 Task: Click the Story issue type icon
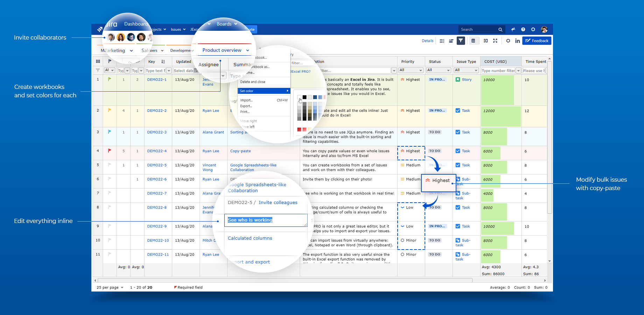click(x=458, y=79)
